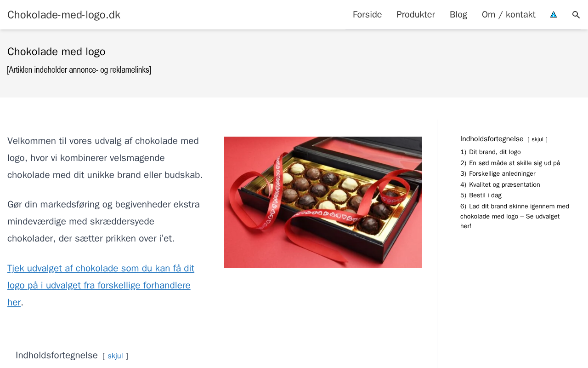The width and height of the screenshot is (588, 368).
Task: Click the chocolate box photo
Action: [323, 202]
